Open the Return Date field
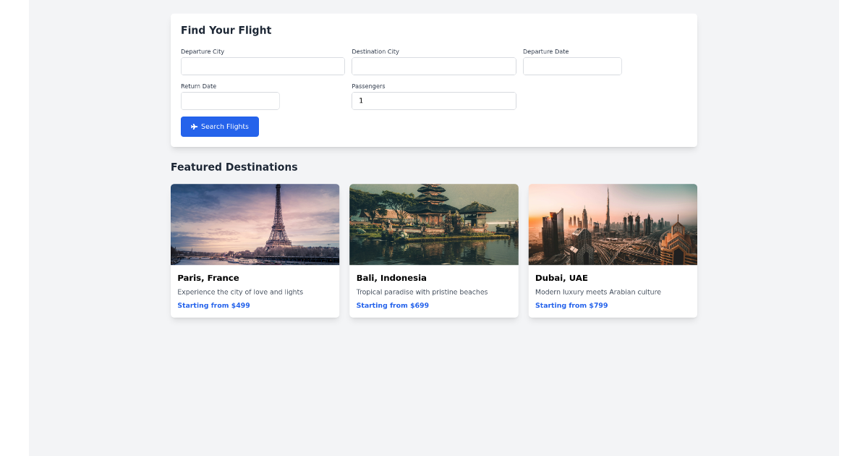Viewport: 868px width, 456px height. [230, 101]
